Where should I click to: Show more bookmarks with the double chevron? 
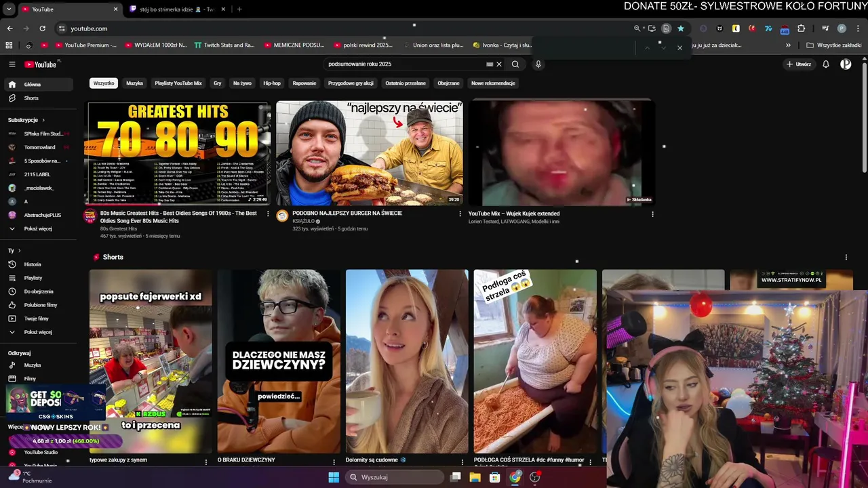point(788,45)
